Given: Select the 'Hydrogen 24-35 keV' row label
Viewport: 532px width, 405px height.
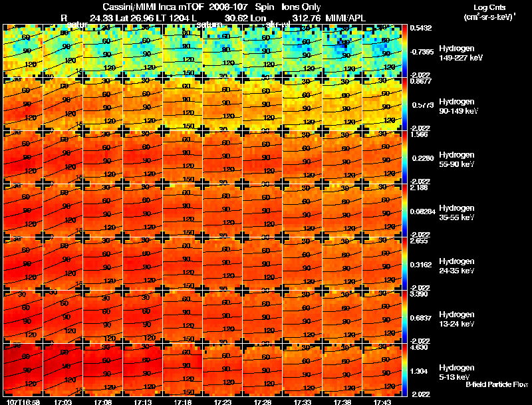Looking at the screenshot, I should point(457,266).
